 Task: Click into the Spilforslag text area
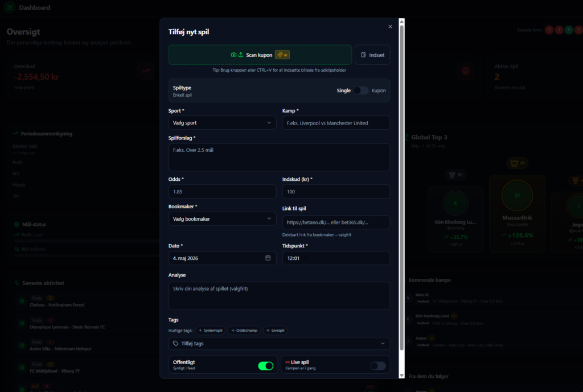pos(279,157)
